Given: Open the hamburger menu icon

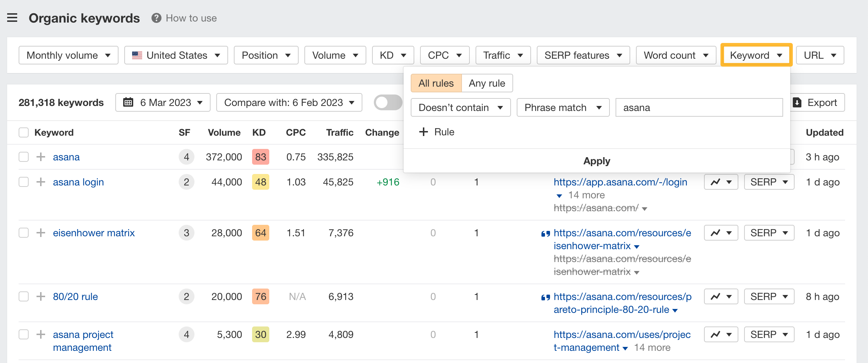Looking at the screenshot, I should click(12, 18).
